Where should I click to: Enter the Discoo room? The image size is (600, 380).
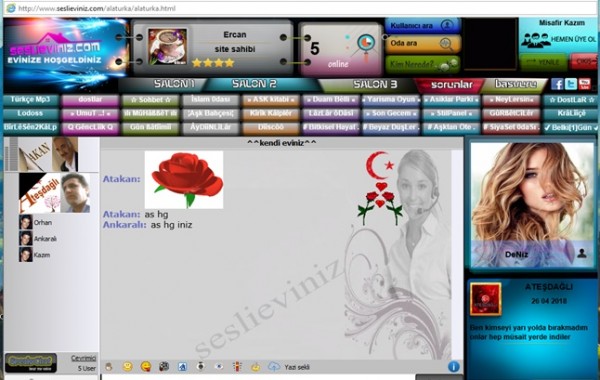(271, 127)
